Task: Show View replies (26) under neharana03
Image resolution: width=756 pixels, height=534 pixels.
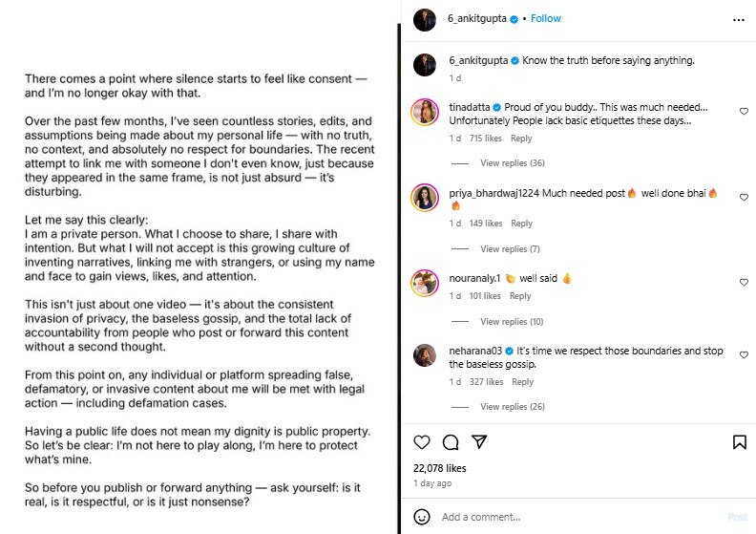Action: [512, 407]
